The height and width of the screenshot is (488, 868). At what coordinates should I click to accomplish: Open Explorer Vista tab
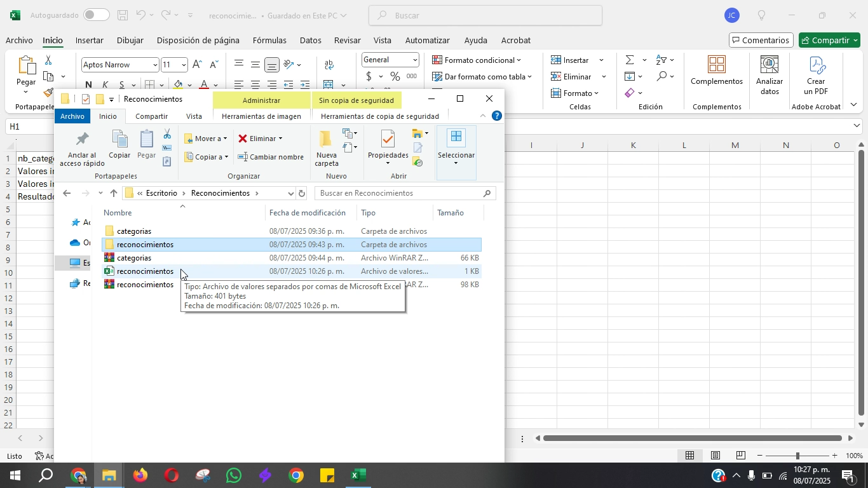[194, 116]
